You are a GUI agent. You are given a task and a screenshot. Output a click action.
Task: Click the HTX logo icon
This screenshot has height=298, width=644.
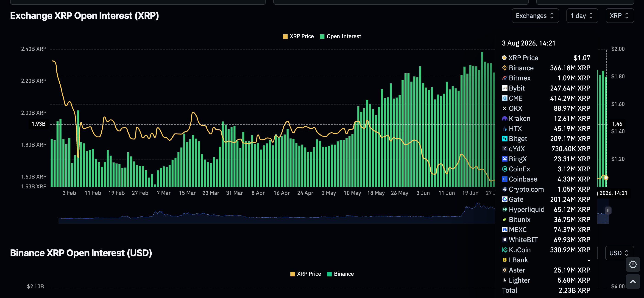pos(505,128)
